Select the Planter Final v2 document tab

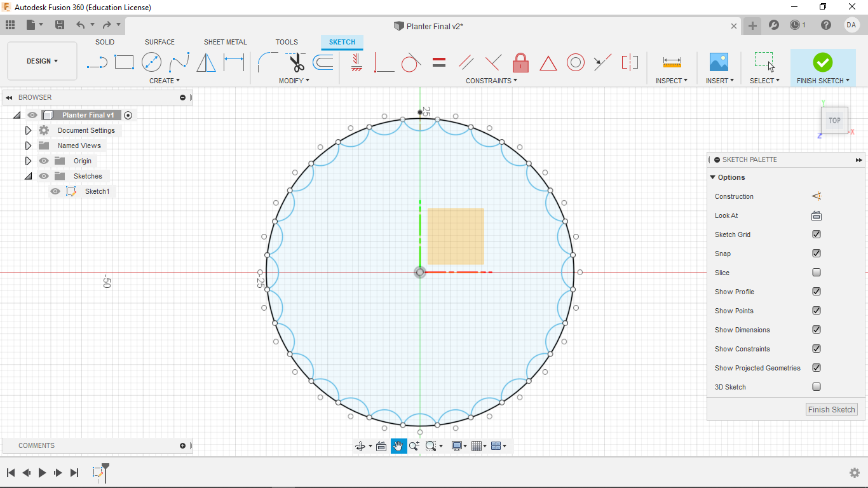(434, 26)
